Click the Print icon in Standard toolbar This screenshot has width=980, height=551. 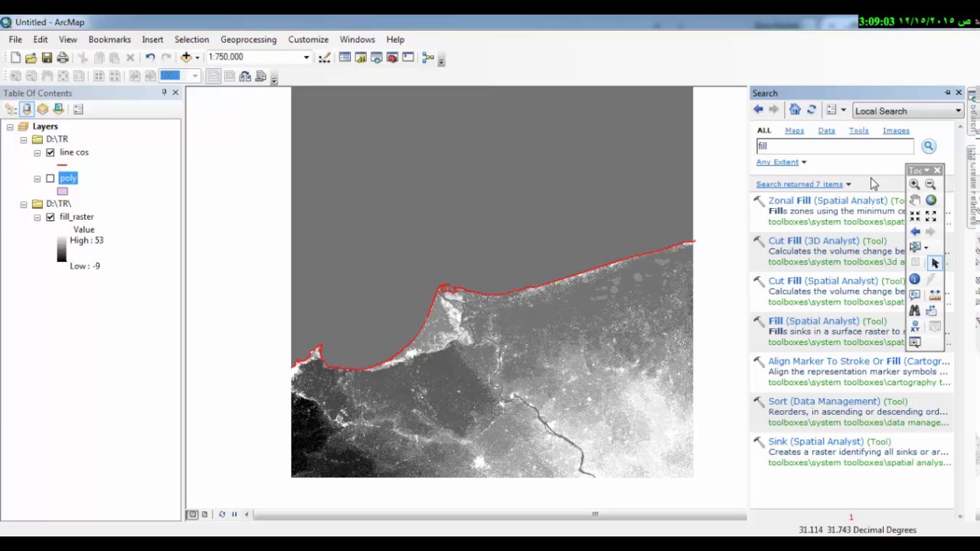[63, 57]
